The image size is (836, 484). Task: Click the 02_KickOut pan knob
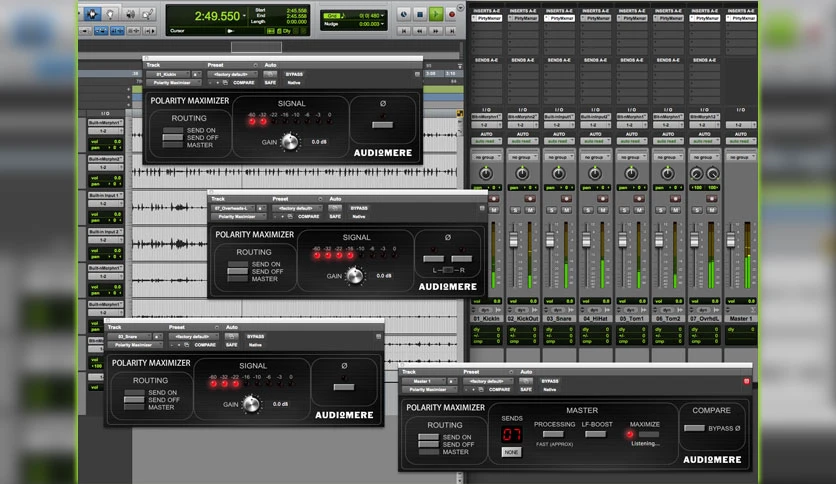522,173
